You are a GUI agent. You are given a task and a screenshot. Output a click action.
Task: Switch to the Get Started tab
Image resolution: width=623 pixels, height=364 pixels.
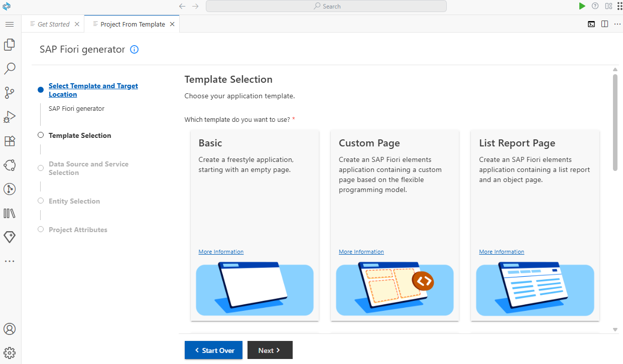pyautogui.click(x=54, y=24)
